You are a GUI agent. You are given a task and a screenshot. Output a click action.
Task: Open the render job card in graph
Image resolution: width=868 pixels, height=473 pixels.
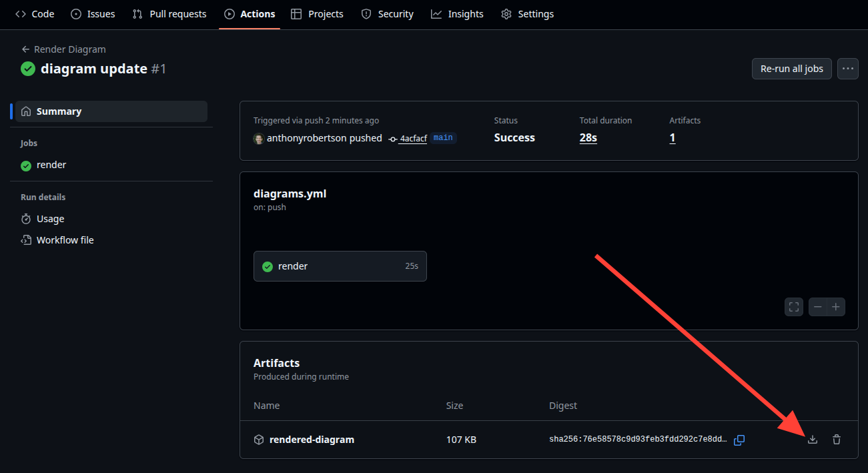click(x=340, y=266)
